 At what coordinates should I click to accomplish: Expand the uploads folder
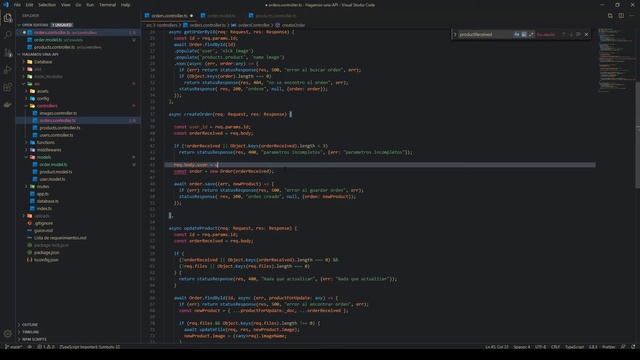pyautogui.click(x=42, y=216)
